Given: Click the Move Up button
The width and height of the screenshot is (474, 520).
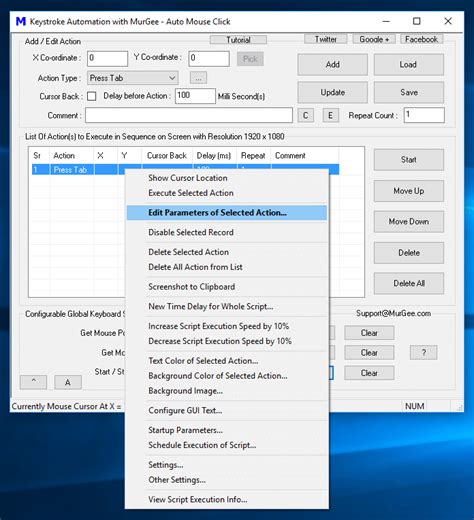Looking at the screenshot, I should [x=409, y=191].
